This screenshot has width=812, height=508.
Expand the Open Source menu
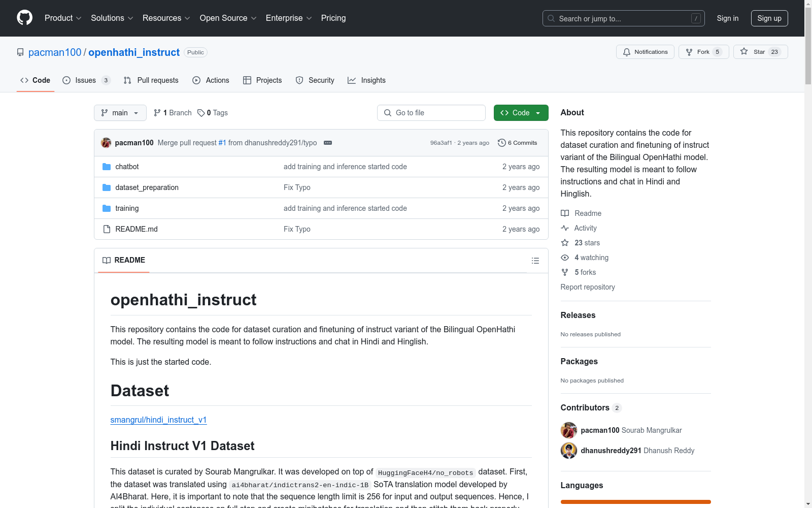pos(228,18)
